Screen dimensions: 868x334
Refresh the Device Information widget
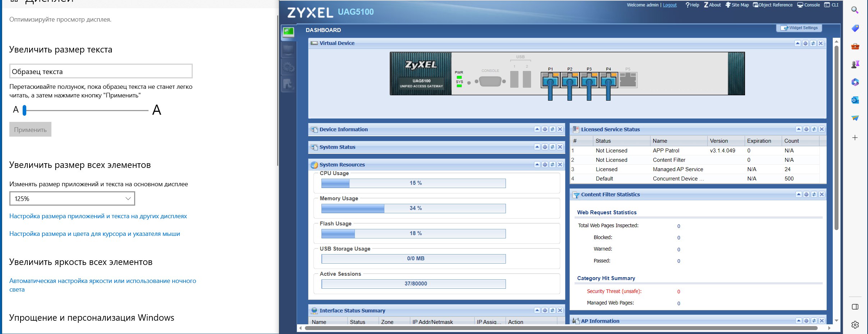click(x=552, y=129)
